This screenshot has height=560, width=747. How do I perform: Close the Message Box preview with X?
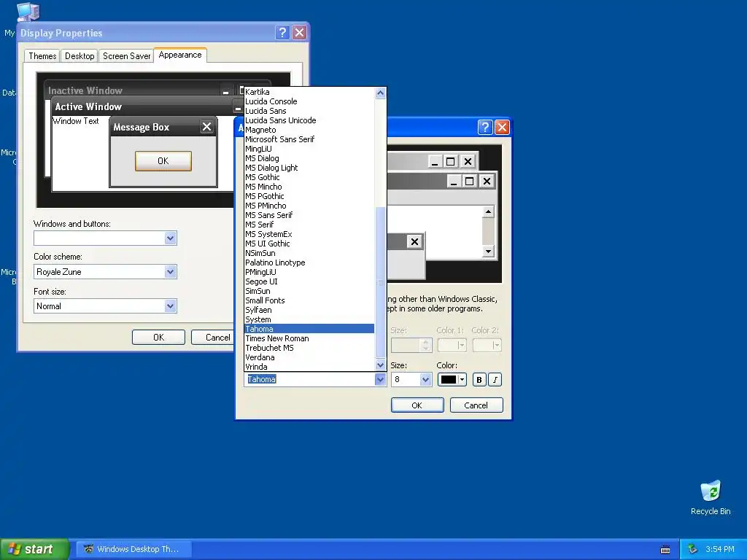coord(206,127)
